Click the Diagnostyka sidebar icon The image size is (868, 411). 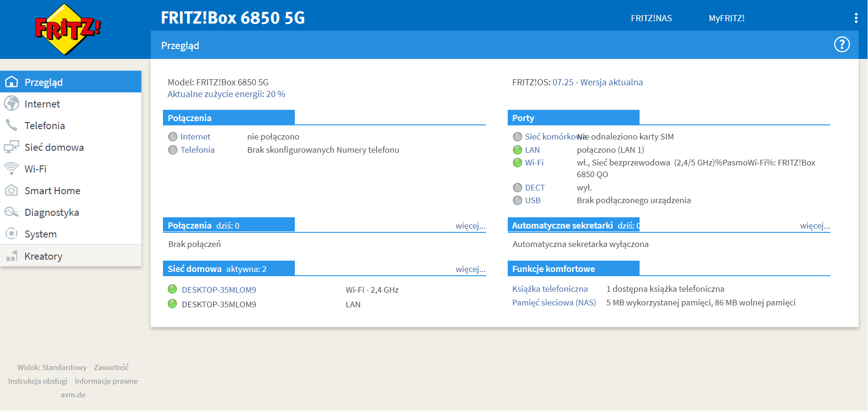[x=11, y=212]
